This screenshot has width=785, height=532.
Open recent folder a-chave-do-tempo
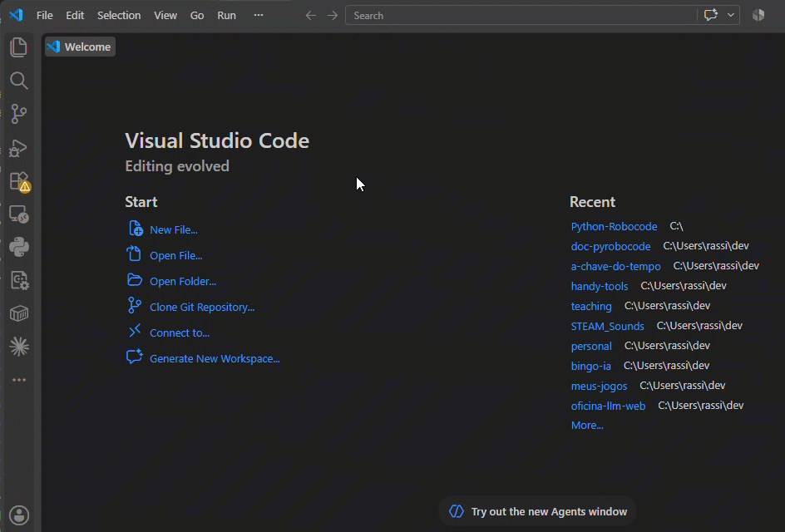click(x=615, y=266)
